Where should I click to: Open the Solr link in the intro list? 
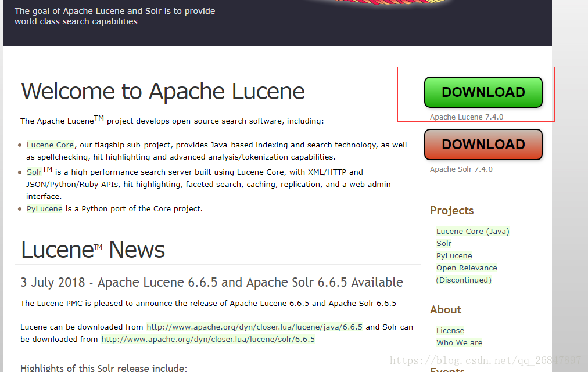34,172
